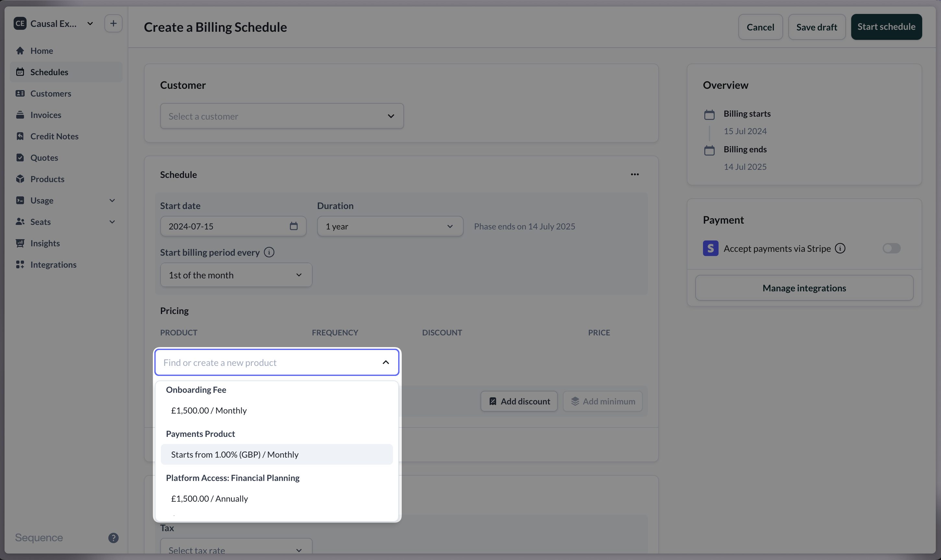The image size is (941, 560).
Task: Click the Integrations grid icon in the sidebar
Action: (20, 264)
